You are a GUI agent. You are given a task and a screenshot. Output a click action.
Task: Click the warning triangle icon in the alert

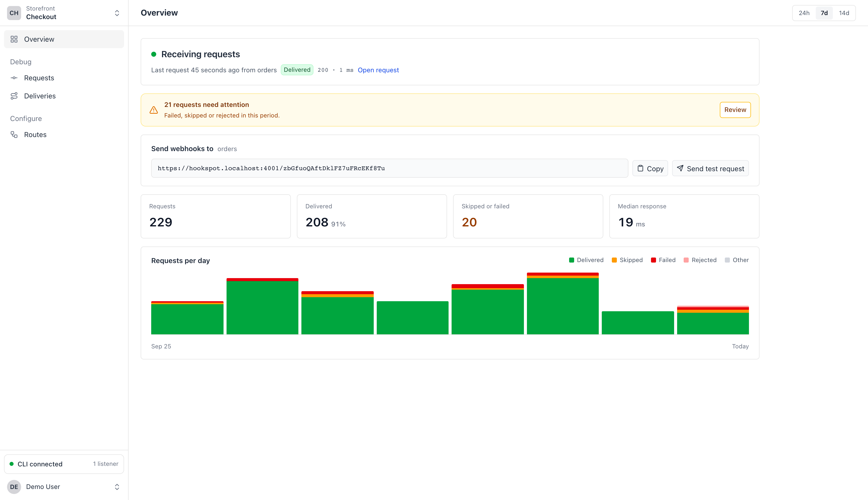tap(154, 110)
